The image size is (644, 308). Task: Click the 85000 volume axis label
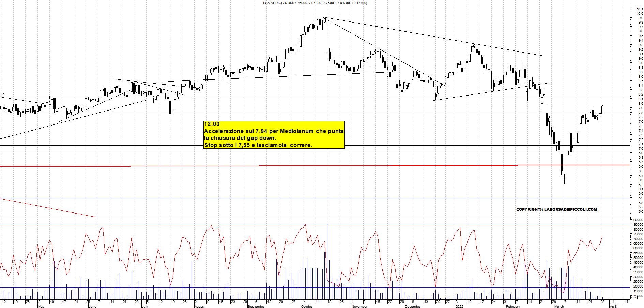pos(638,225)
